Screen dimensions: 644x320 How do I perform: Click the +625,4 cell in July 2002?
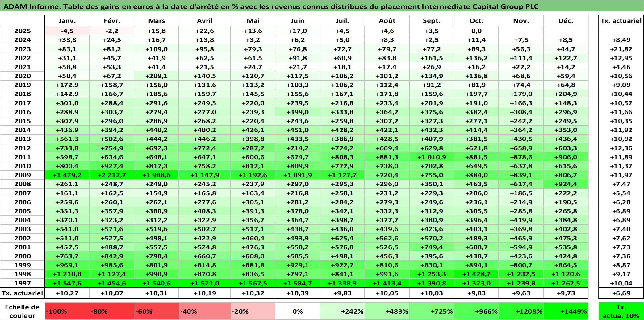(342, 238)
